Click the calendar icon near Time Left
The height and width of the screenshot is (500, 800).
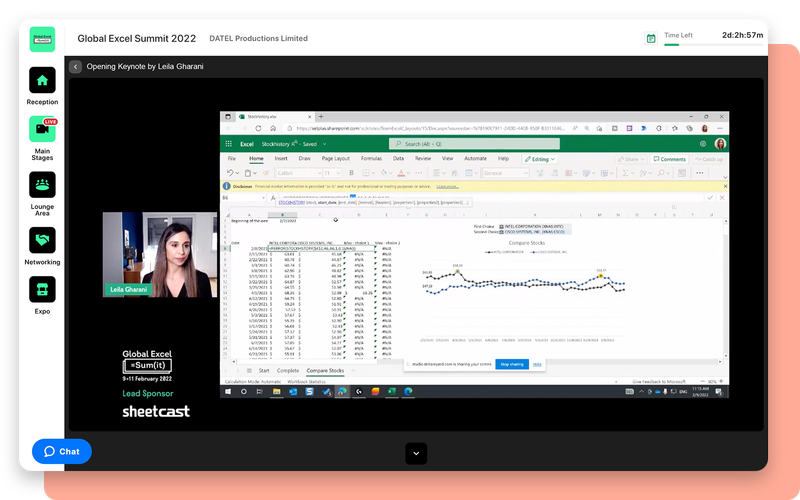651,38
